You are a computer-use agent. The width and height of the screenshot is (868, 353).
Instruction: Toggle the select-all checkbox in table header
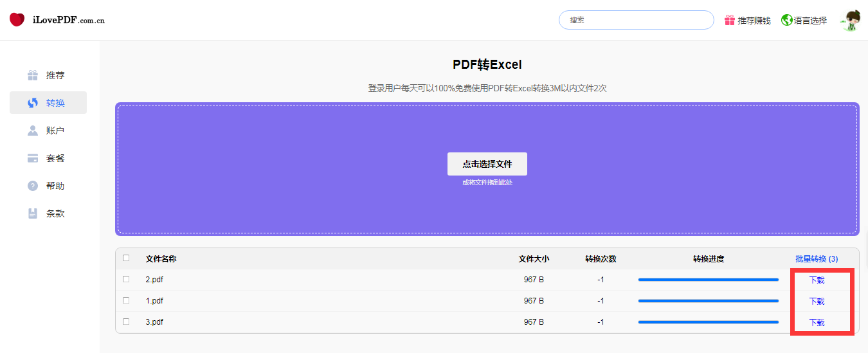(126, 258)
